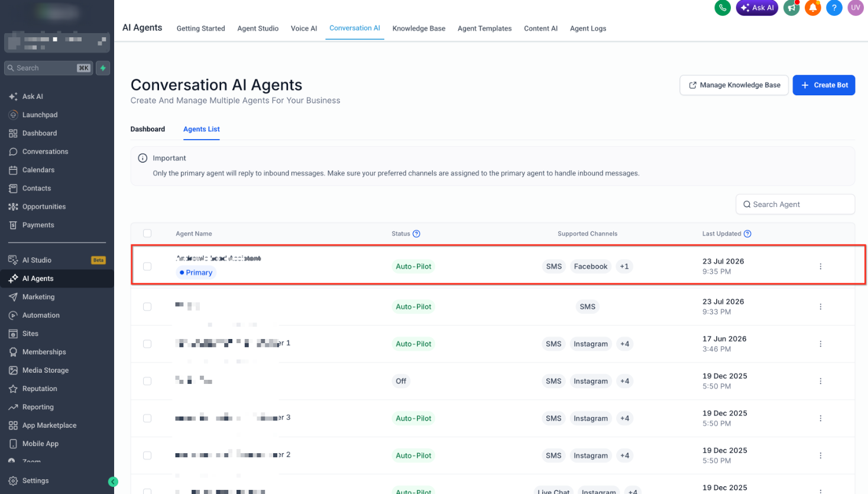
Task: Check the row checkbox for agent ending 3
Action: (147, 418)
